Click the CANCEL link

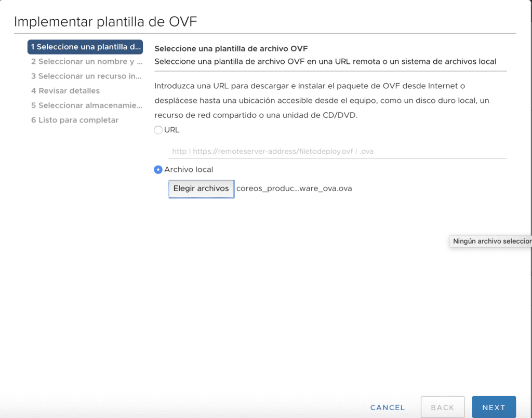click(387, 407)
